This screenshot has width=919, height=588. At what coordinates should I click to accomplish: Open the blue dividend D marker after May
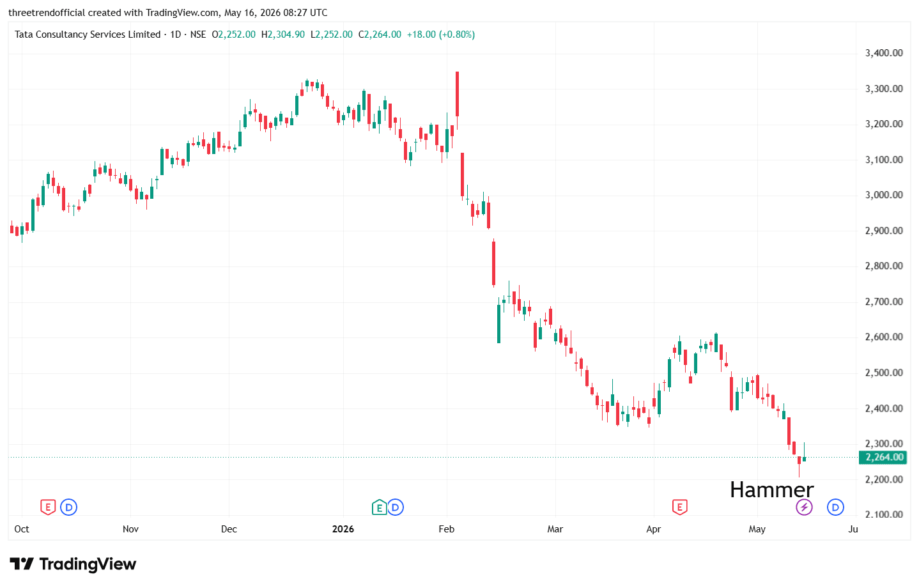(835, 507)
